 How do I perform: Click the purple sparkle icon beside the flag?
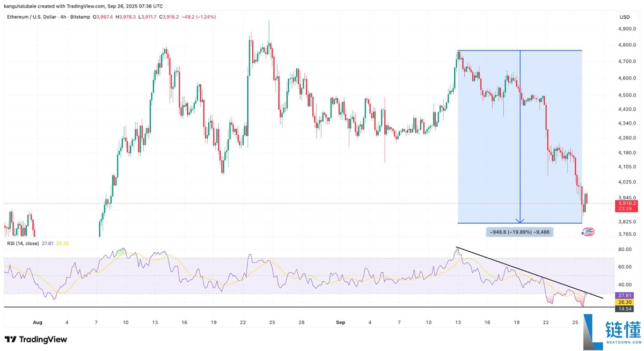point(584,232)
